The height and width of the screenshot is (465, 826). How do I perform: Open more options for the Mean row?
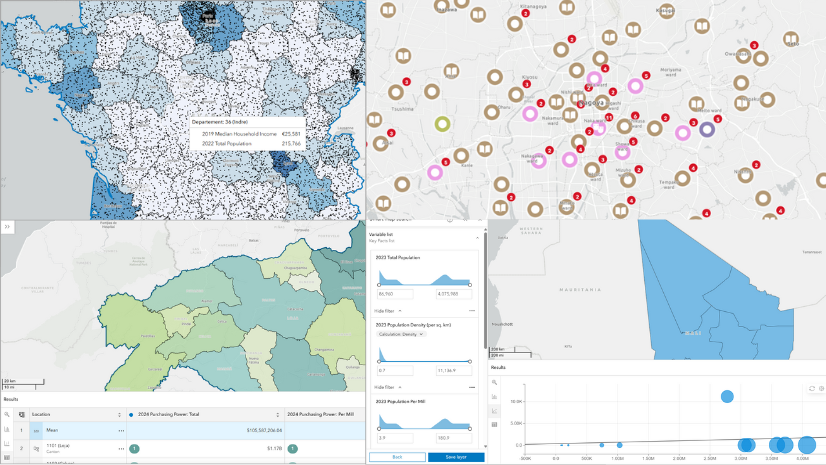121,431
